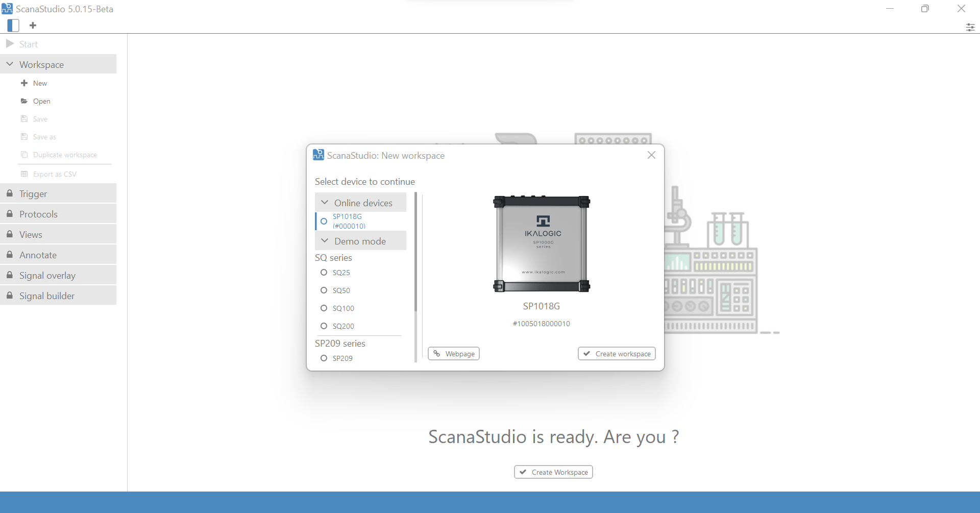The height and width of the screenshot is (513, 980).
Task: Open the settings sliders icon
Action: click(x=970, y=27)
